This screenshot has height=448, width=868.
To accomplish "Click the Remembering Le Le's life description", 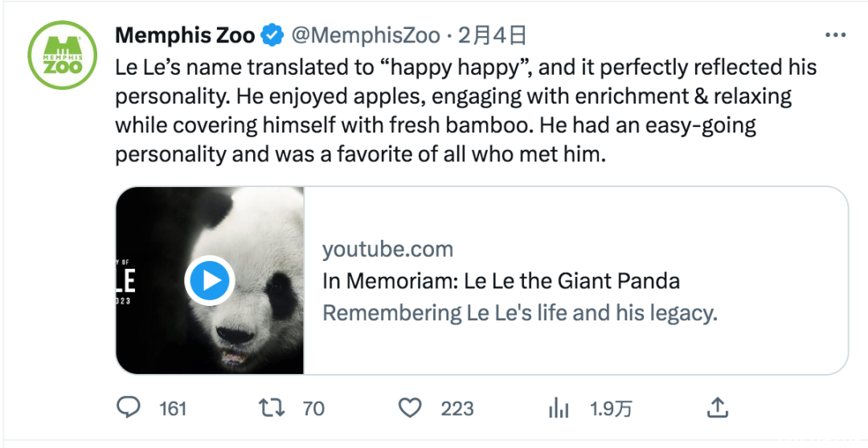I will [520, 313].
